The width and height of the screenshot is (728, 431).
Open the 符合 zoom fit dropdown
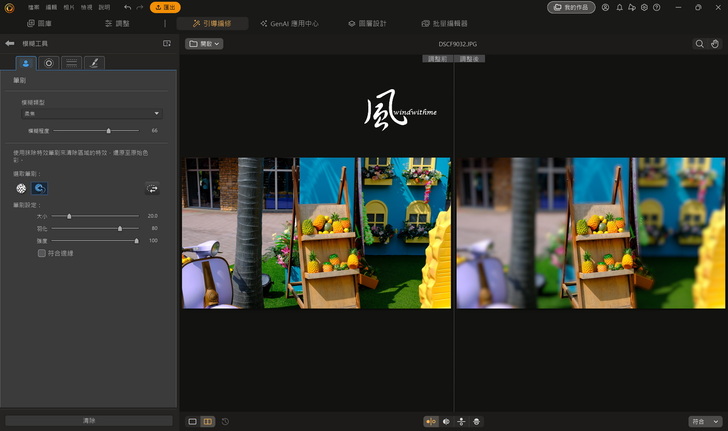point(703,421)
